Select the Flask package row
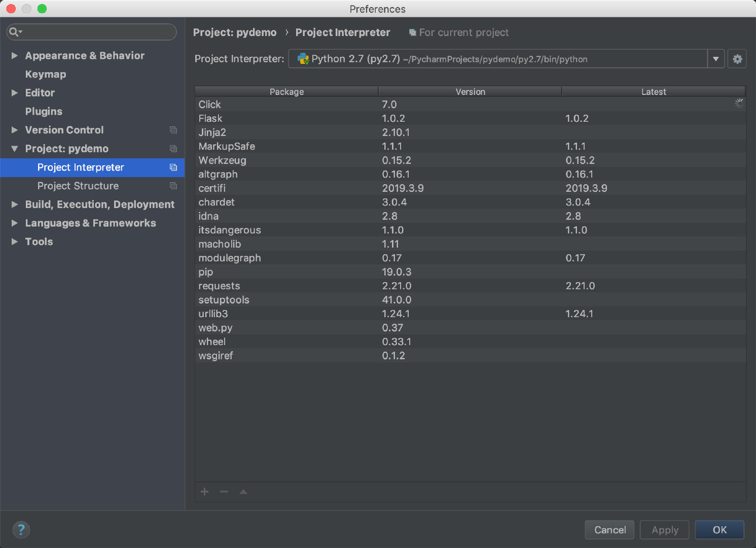Viewport: 756px width, 548px height. click(x=471, y=118)
